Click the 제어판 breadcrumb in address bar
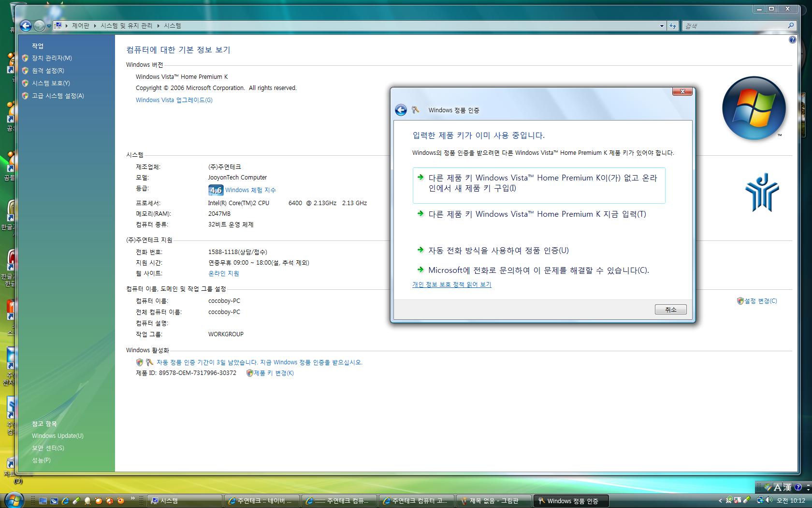 coord(81,26)
